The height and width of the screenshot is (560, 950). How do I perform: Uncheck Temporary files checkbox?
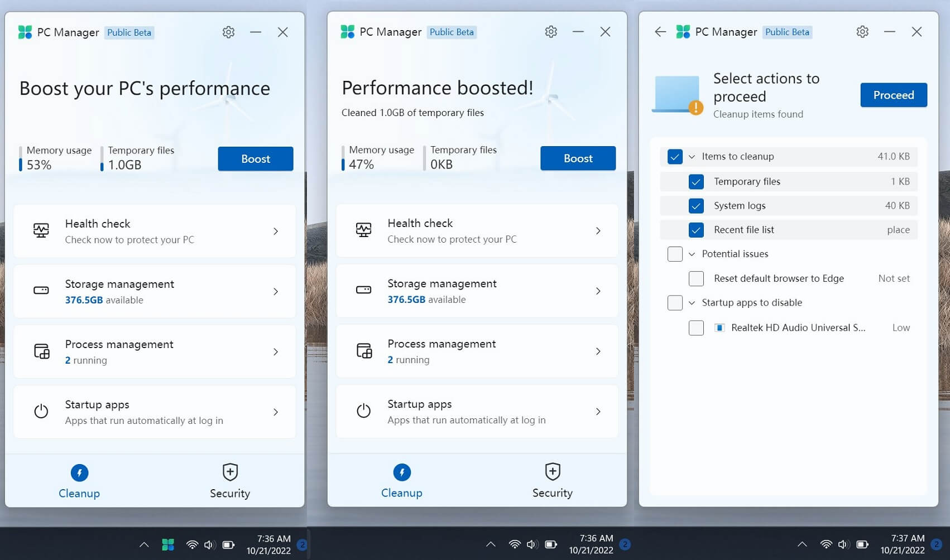click(696, 182)
